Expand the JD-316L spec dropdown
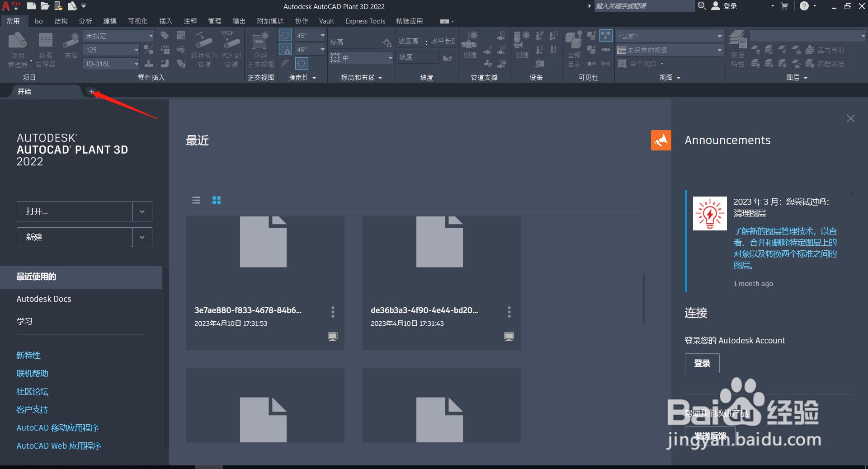This screenshot has width=868, height=469. (136, 64)
